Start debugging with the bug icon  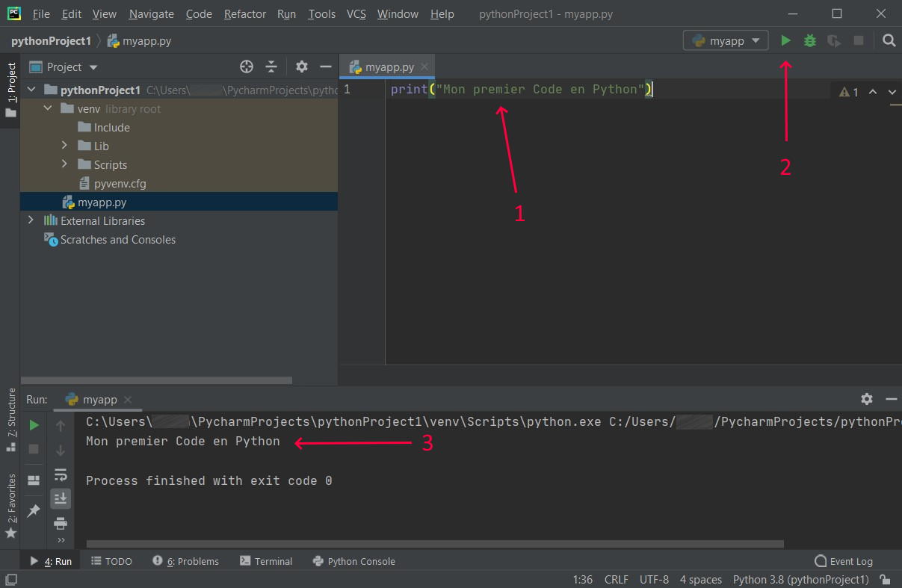tap(809, 40)
